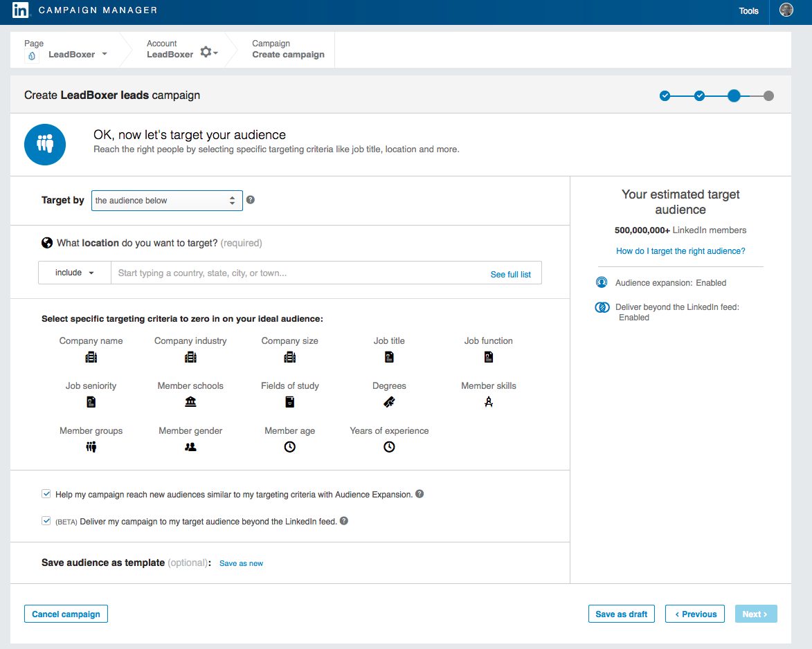Click the Years of experience label
812x649 pixels.
tap(390, 430)
